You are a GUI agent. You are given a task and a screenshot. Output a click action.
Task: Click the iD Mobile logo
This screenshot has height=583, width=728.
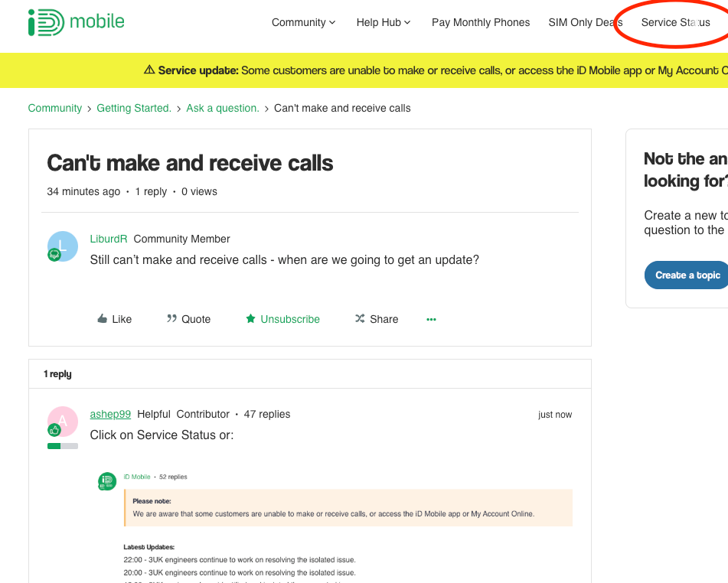tap(76, 22)
